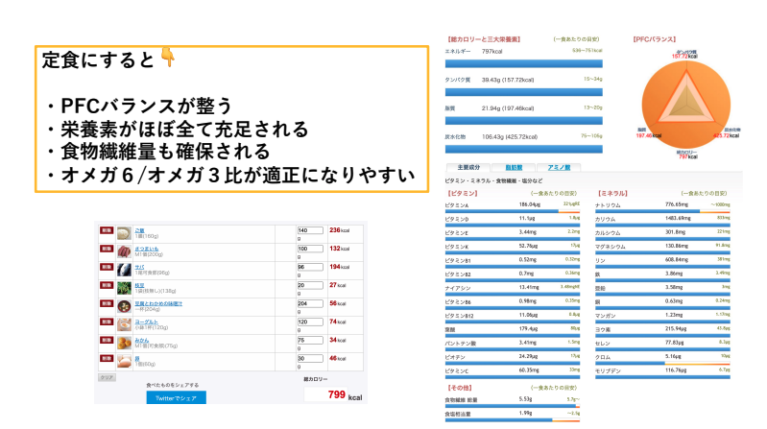Click the edamame (枝豆) food image
Image resolution: width=767 pixels, height=429 pixels.
coord(123,285)
